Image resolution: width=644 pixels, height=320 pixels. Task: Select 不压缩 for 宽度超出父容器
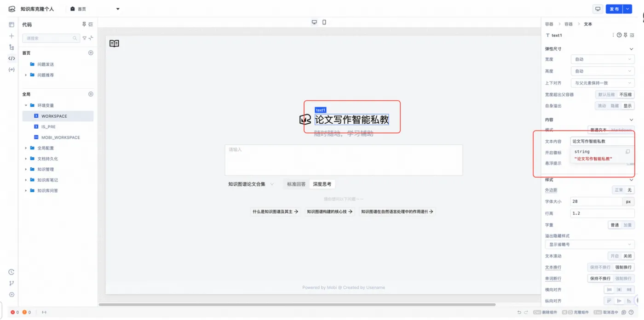[x=626, y=94]
